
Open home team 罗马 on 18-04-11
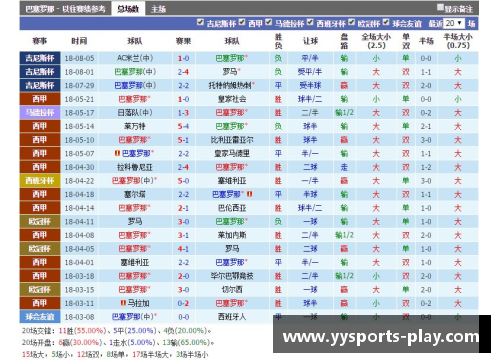point(135,221)
